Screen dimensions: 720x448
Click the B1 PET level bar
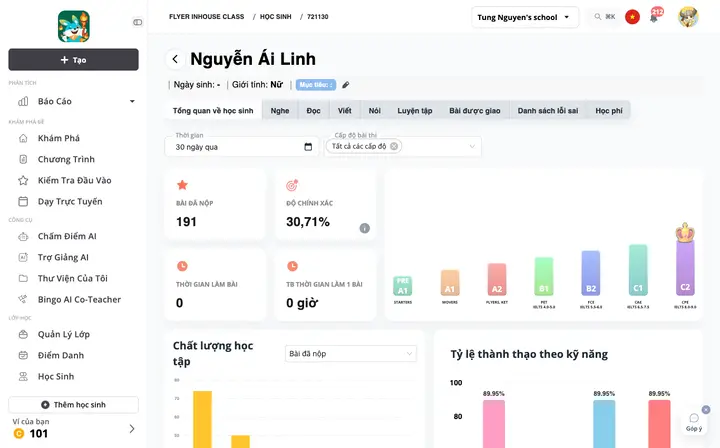point(544,276)
